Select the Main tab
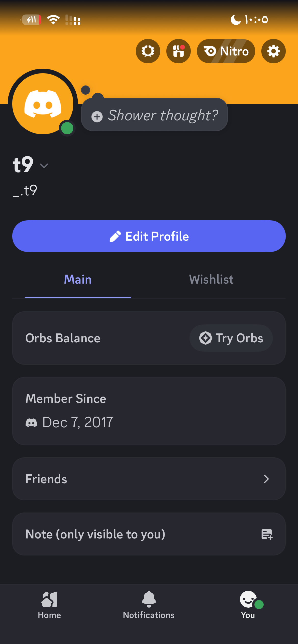 click(78, 279)
